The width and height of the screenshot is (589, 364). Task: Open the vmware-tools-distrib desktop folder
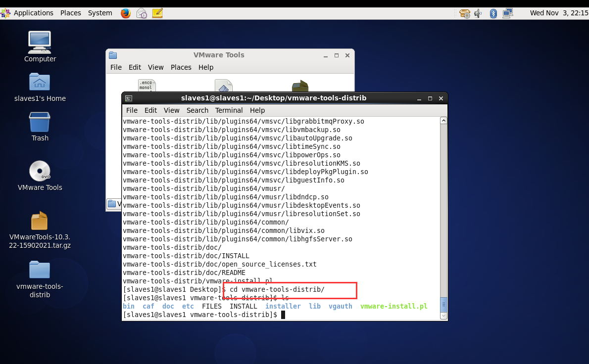[40, 270]
